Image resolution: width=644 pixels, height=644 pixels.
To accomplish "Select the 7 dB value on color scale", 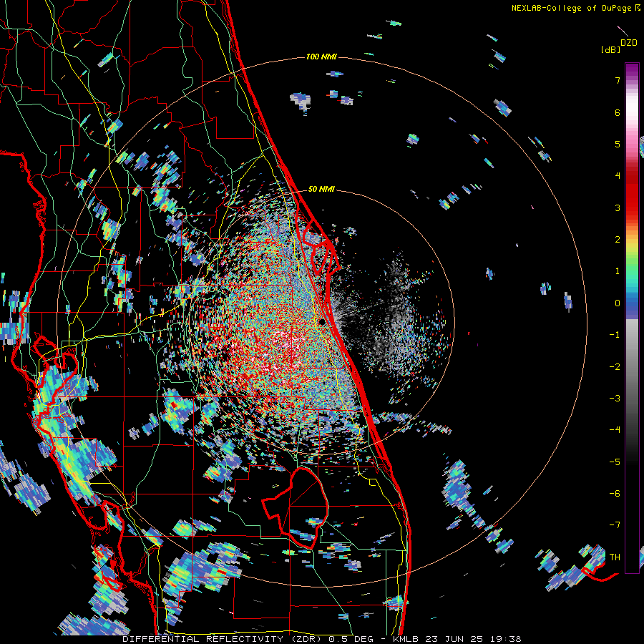I will pyautogui.click(x=618, y=80).
